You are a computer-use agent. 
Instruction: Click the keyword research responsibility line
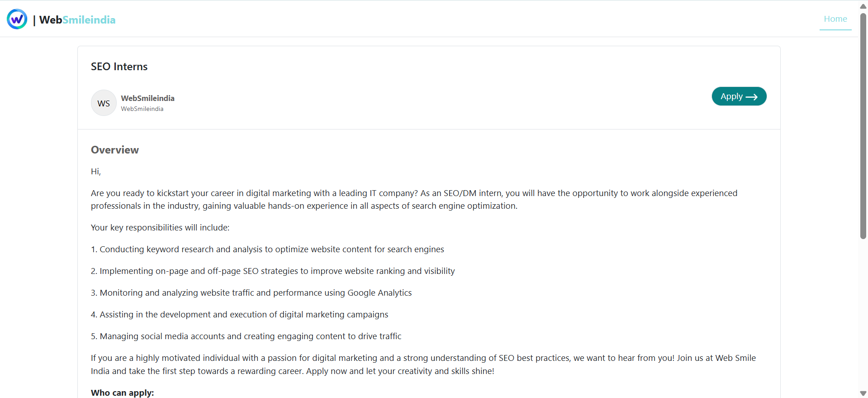tap(267, 249)
